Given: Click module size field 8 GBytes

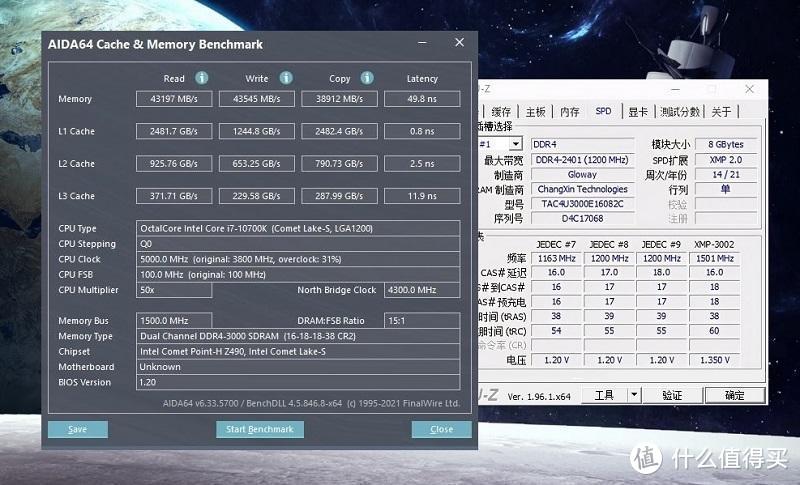Looking at the screenshot, I should pos(726,144).
